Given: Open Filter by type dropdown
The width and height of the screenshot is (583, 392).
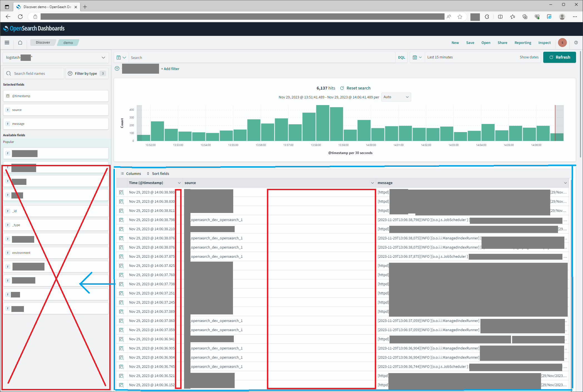Looking at the screenshot, I should tap(87, 73).
